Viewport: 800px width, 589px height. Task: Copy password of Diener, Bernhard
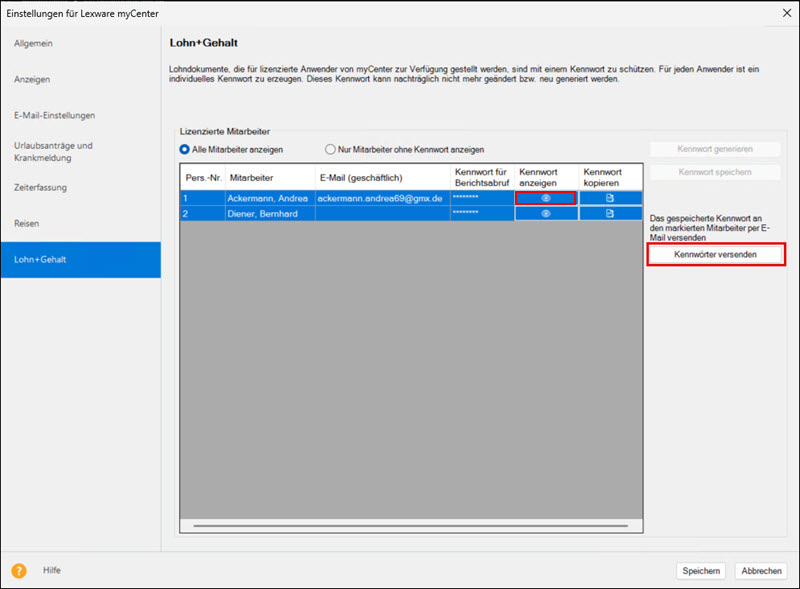tap(610, 213)
